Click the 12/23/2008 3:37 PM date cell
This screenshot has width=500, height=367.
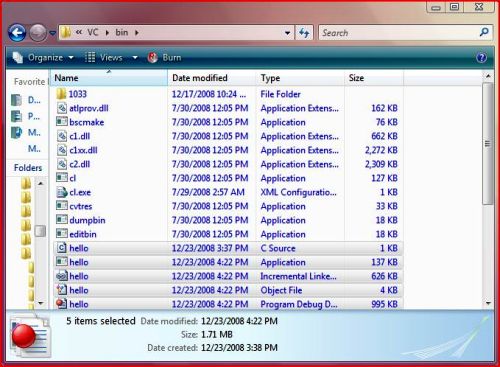click(x=210, y=248)
